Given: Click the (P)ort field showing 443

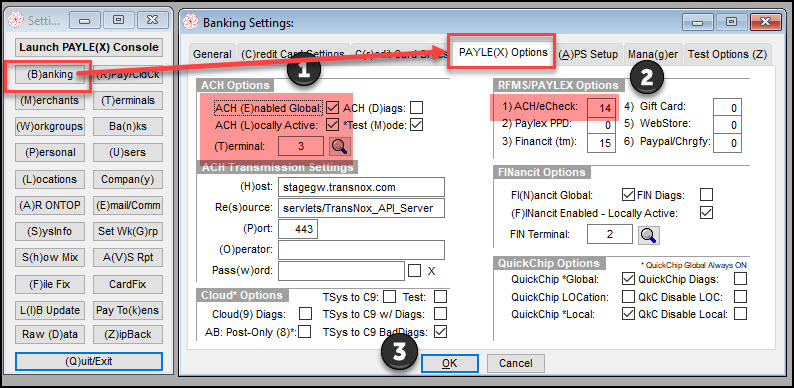Looking at the screenshot, I should click(x=298, y=229).
